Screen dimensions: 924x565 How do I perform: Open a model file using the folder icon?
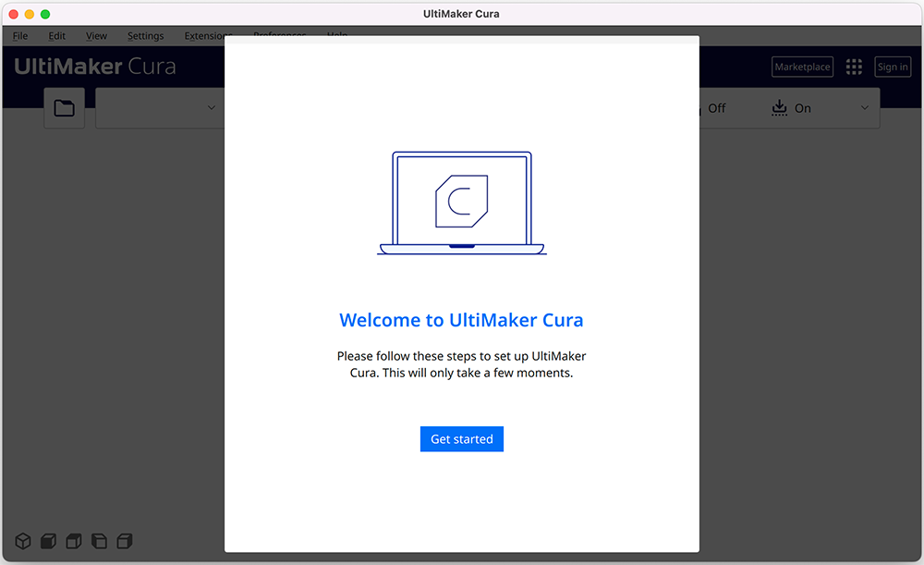[x=64, y=107]
